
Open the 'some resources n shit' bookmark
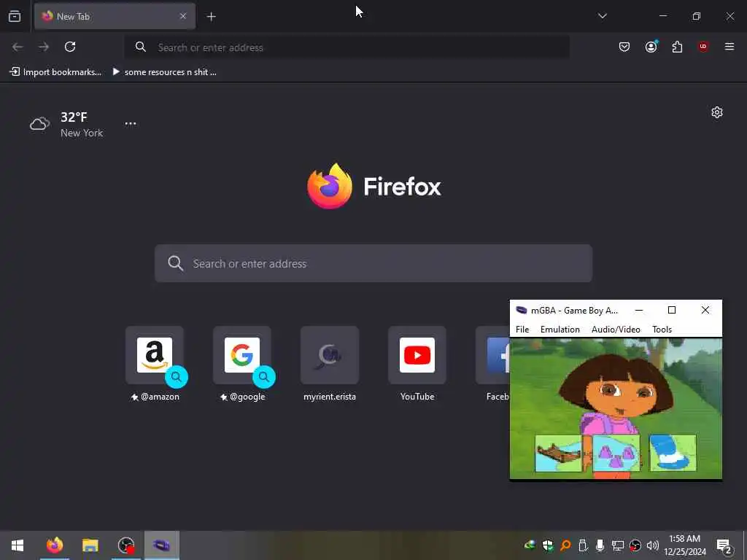click(x=164, y=72)
